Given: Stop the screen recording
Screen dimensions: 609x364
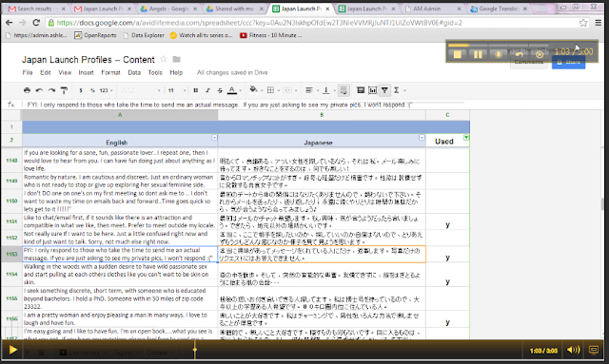Looking at the screenshot, I should pos(458,54).
